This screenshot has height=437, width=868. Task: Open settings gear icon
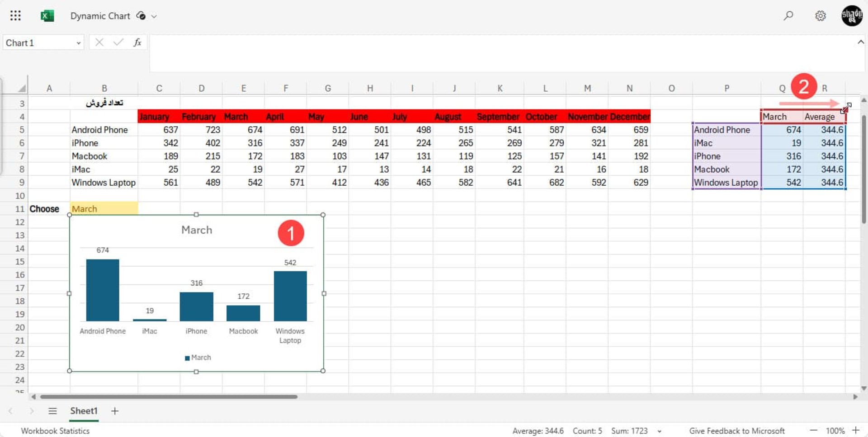tap(821, 16)
